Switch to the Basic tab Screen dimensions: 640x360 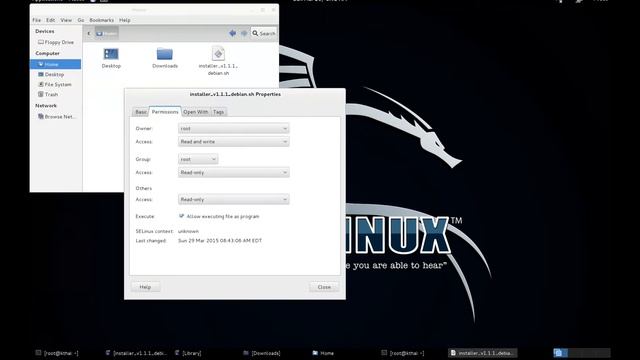pos(140,112)
